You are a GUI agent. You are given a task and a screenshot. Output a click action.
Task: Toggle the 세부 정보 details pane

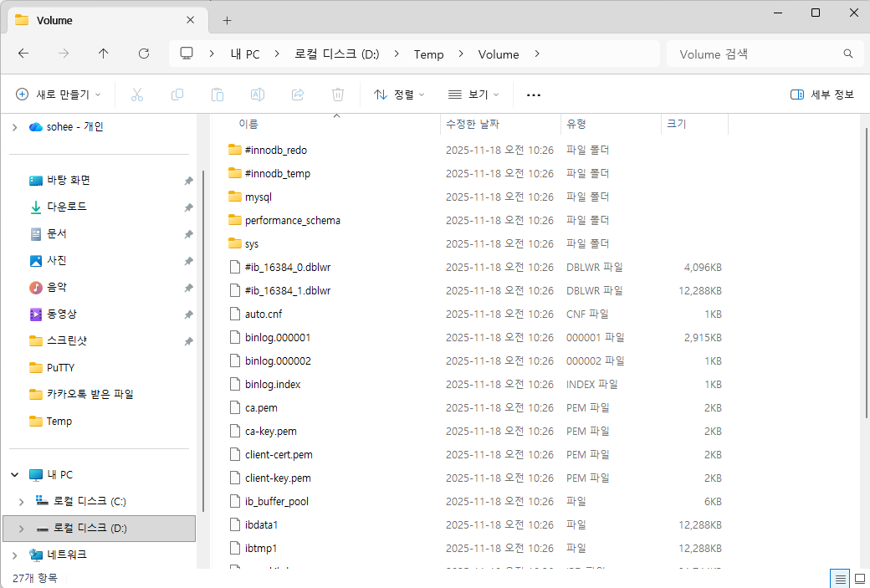click(822, 95)
